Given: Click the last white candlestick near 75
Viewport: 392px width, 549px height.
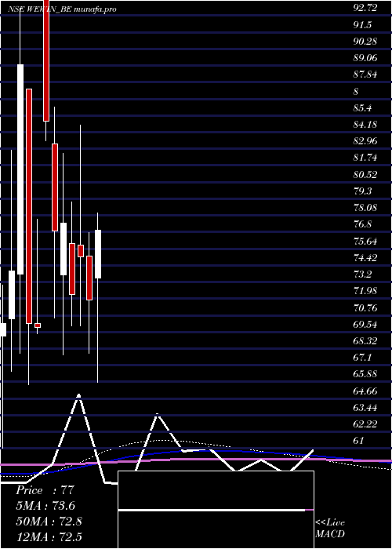Looking at the screenshot, I should pyautogui.click(x=98, y=254).
